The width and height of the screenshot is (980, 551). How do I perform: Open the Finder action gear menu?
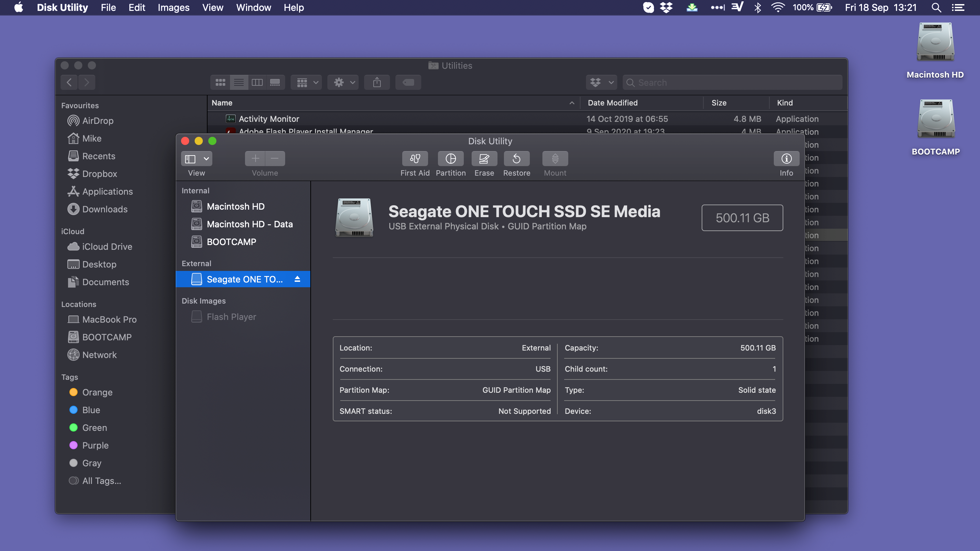click(x=344, y=82)
